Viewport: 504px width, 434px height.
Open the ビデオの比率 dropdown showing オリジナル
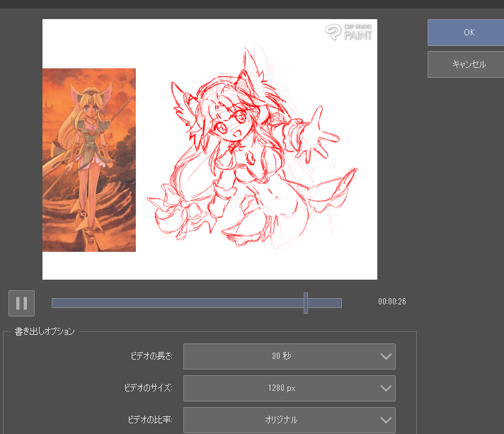tap(290, 420)
